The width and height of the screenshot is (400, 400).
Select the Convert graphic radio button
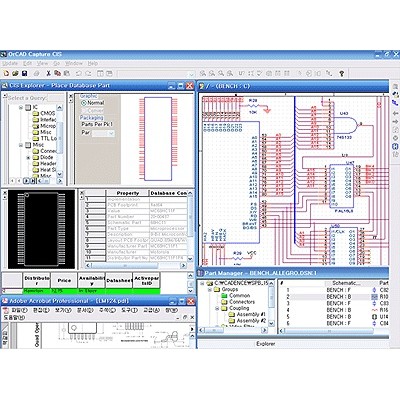tap(84, 110)
